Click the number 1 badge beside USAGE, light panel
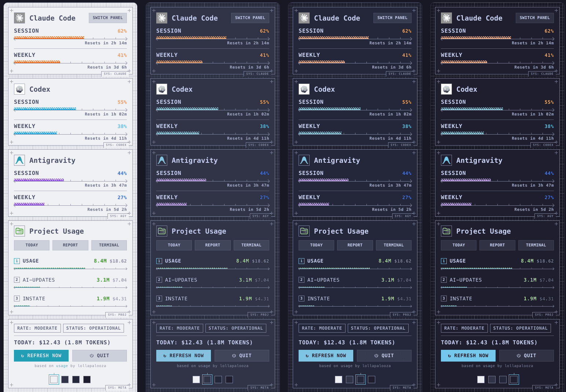 point(17,261)
